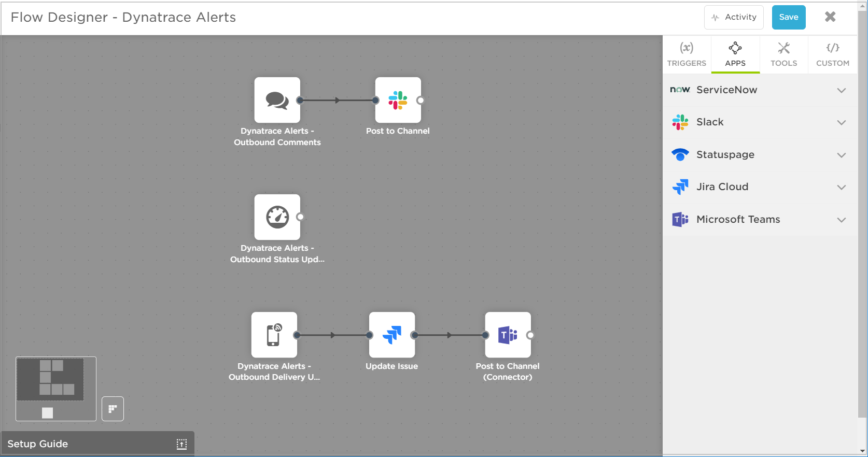The image size is (868, 457).
Task: Click the ServiceNow logo icon
Action: 680,90
